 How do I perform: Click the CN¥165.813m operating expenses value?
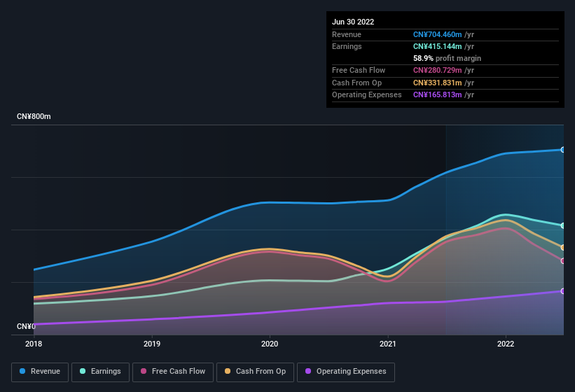click(x=437, y=94)
